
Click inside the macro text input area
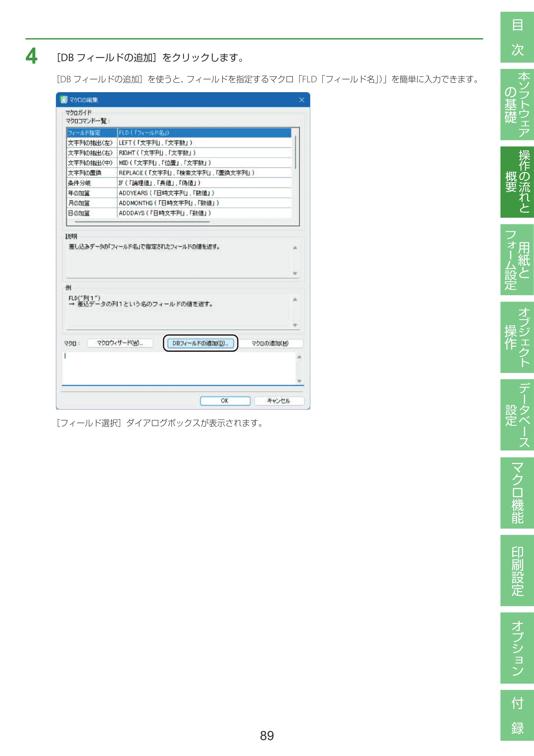[179, 368]
